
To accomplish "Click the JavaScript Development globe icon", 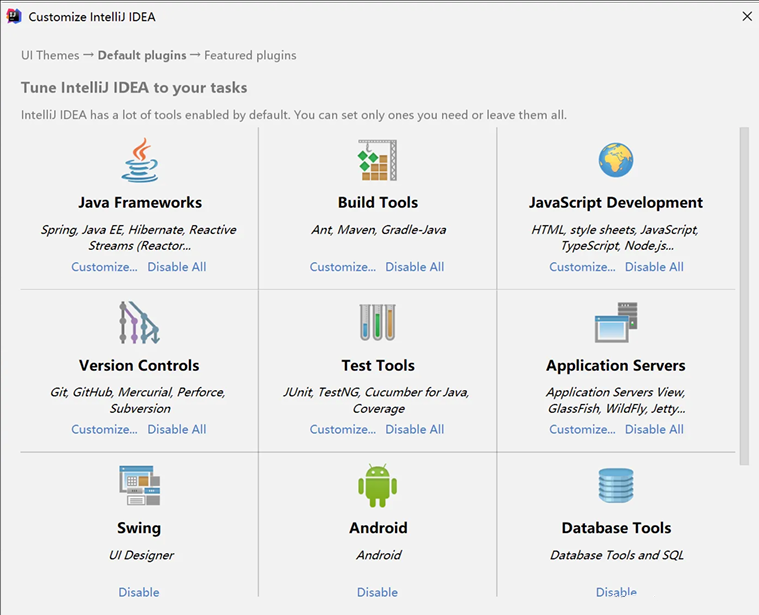I will 616,160.
